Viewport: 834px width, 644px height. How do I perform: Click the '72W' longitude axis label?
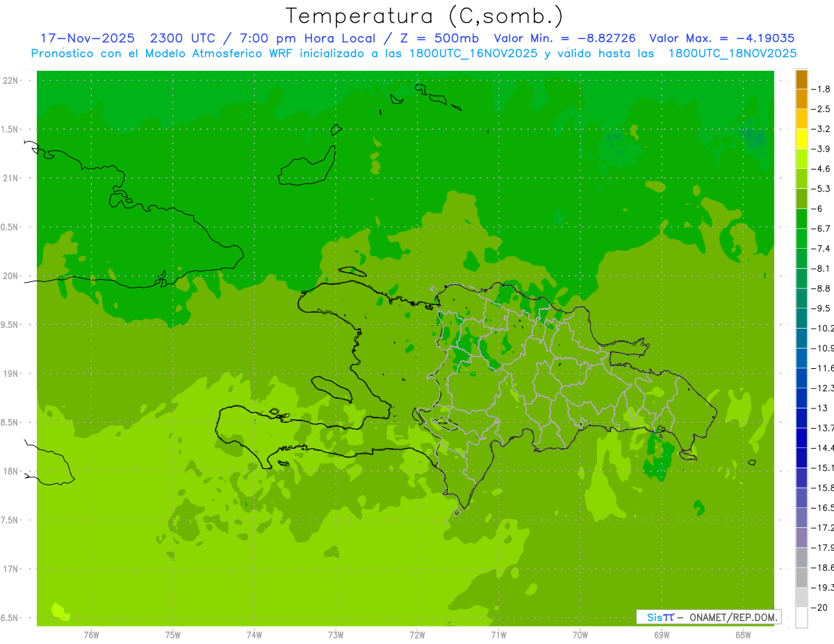coord(417,635)
